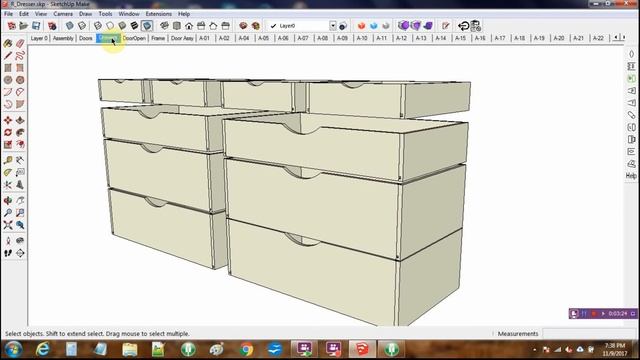Select the Protractor tool
Image resolution: width=640 pixels, height=360 pixels.
8,173
